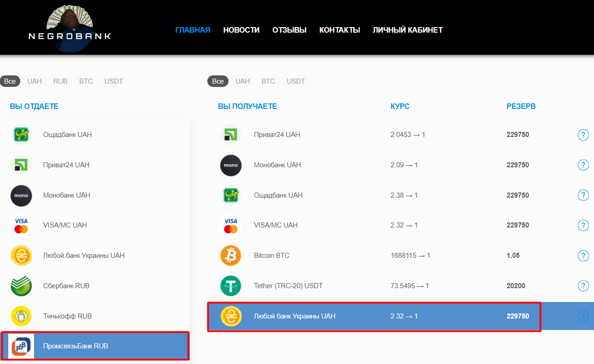This screenshot has width=594, height=364.
Task: Filter the ВЫ ПОЛУЧАЕТЕ list by BTC
Action: pyautogui.click(x=268, y=81)
